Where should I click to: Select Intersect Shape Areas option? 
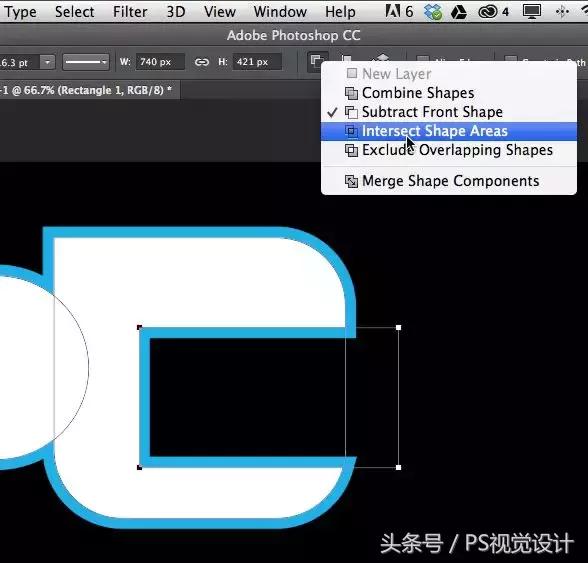(x=449, y=131)
